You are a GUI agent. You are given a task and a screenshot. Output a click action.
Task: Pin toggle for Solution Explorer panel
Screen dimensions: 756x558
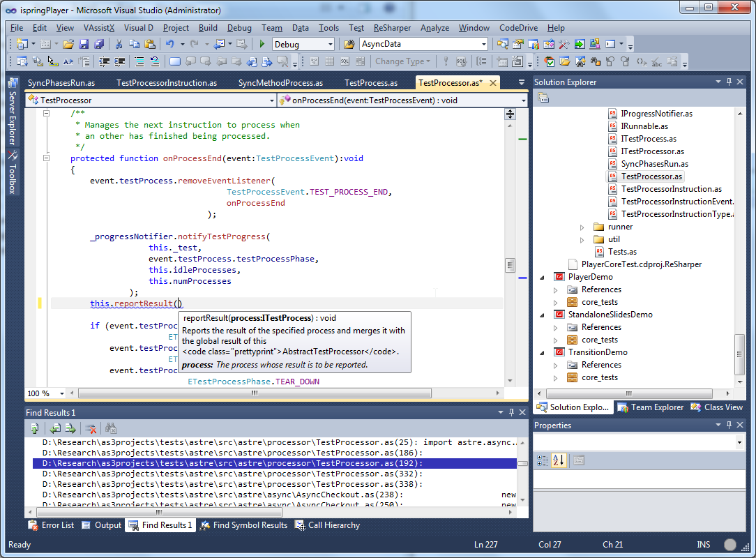[x=729, y=82]
